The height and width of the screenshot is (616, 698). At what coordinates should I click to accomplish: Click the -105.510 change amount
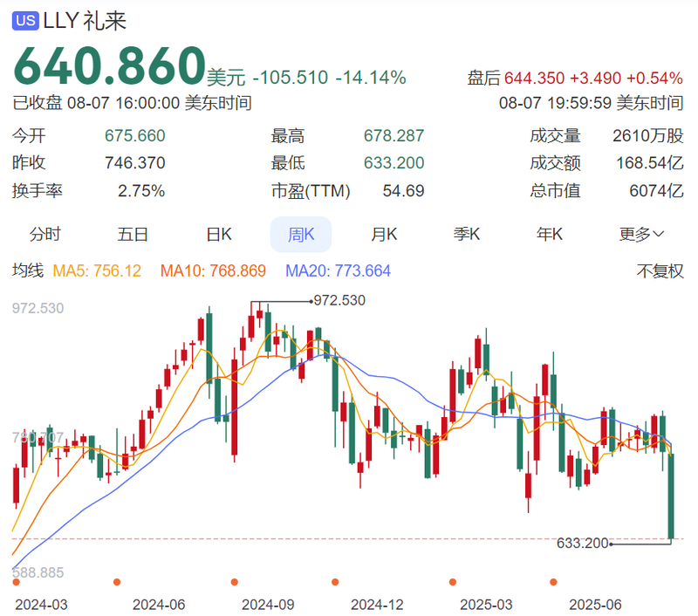291,78
